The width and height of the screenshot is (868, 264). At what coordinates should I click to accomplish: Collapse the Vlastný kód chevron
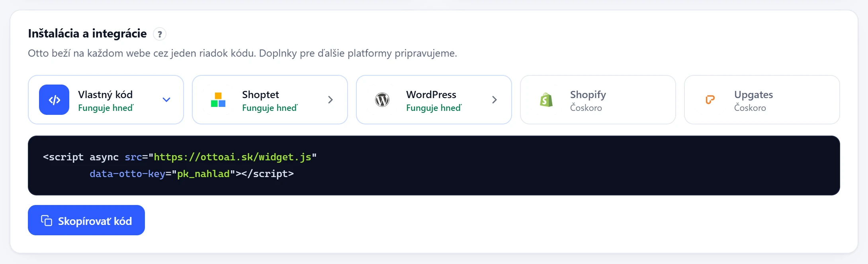166,100
